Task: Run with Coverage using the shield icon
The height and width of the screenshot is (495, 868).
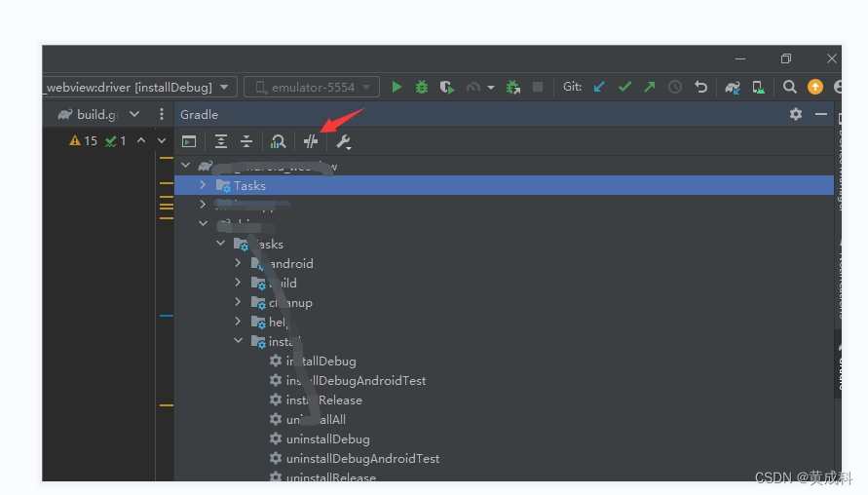Action: (447, 87)
